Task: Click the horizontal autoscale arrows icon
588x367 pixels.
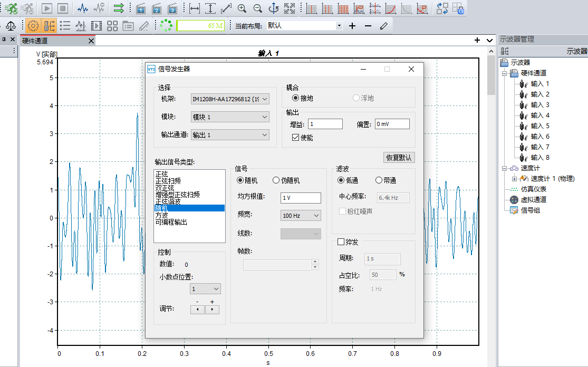Action: 194,8
